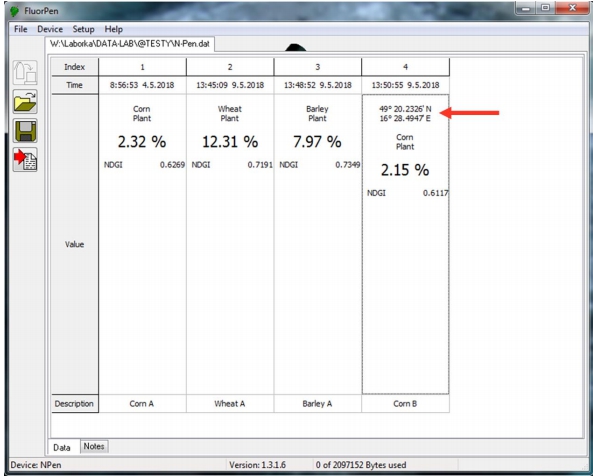The width and height of the screenshot is (593, 476).
Task: Open the File menu
Action: click(x=20, y=29)
